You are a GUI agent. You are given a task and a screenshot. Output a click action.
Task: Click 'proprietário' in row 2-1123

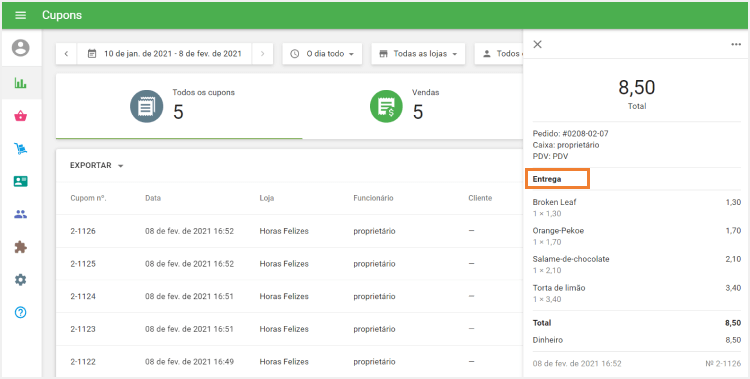coord(375,329)
